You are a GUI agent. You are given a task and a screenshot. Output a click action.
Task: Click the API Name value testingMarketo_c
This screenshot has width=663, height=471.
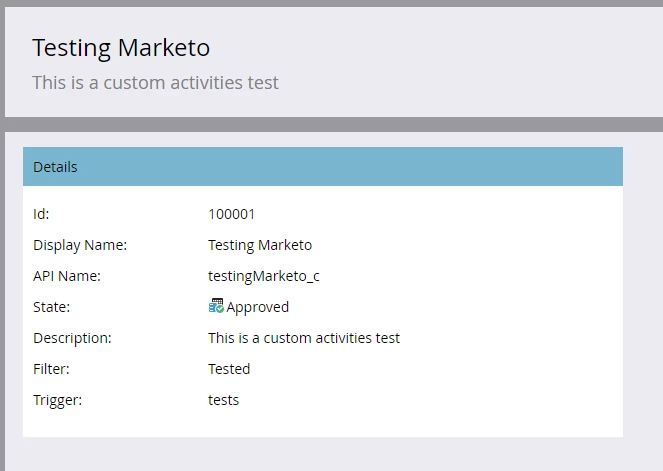pyautogui.click(x=264, y=276)
